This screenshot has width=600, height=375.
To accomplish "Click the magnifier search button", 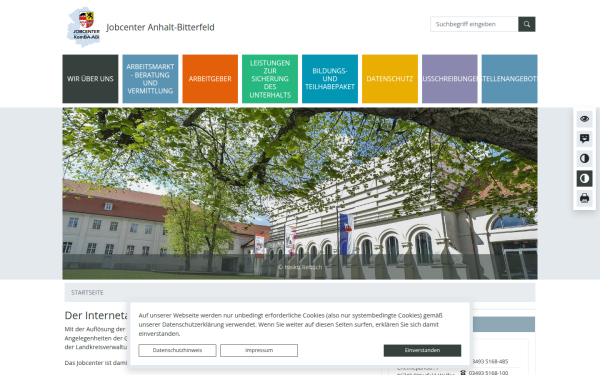I will (x=527, y=24).
